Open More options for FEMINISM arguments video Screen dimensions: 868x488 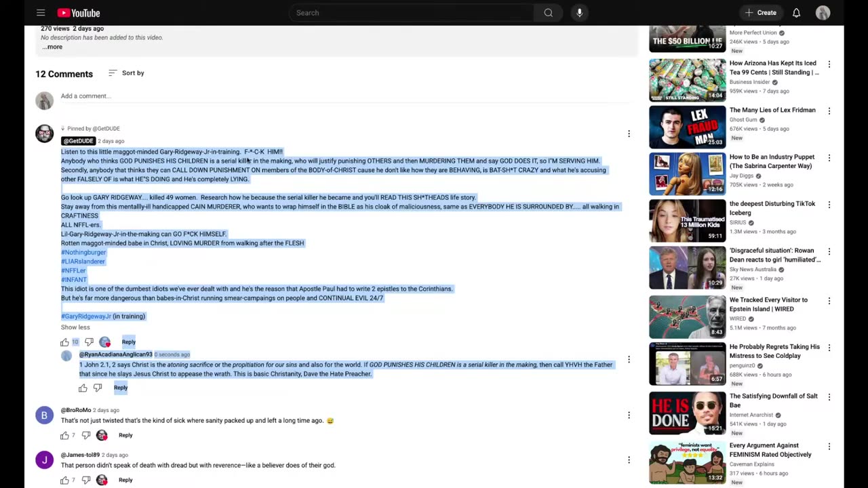(829, 446)
